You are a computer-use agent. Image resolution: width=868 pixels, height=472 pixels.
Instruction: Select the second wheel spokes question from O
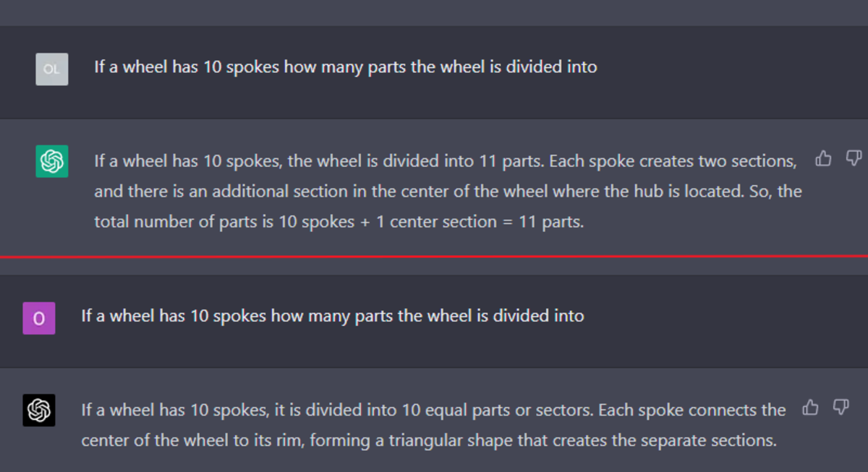click(x=333, y=316)
